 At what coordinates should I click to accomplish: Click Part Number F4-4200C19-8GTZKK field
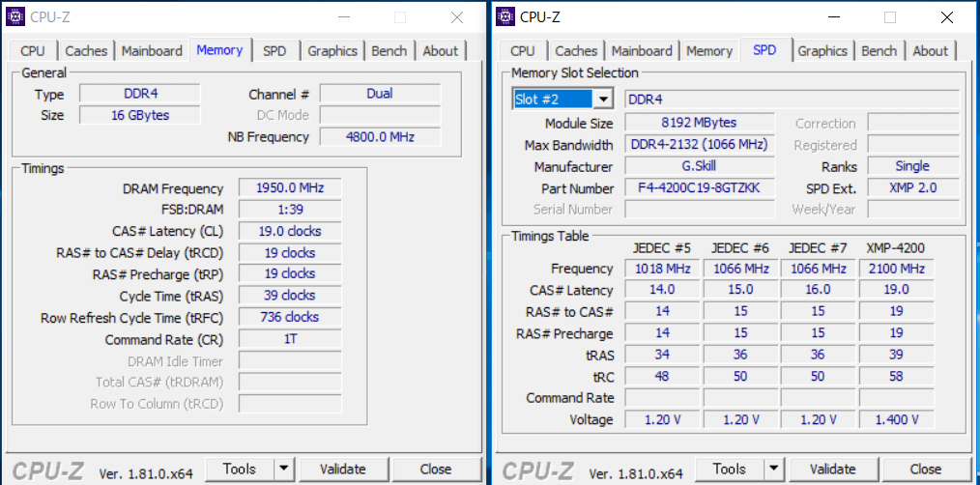pyautogui.click(x=700, y=187)
